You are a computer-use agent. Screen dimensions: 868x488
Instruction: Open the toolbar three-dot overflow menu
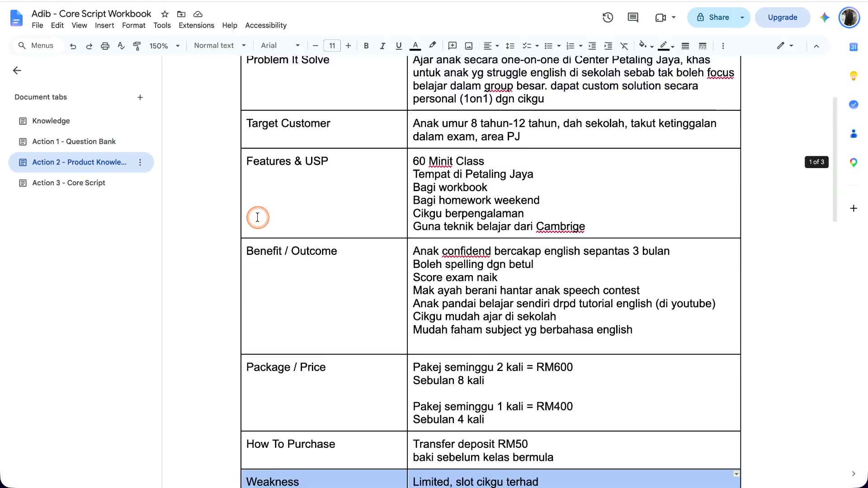723,46
